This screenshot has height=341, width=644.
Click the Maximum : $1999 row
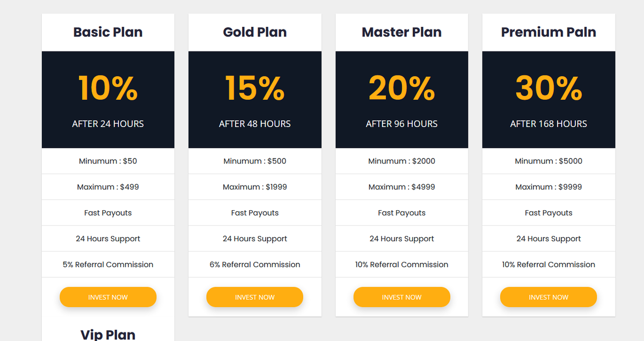[x=255, y=187]
